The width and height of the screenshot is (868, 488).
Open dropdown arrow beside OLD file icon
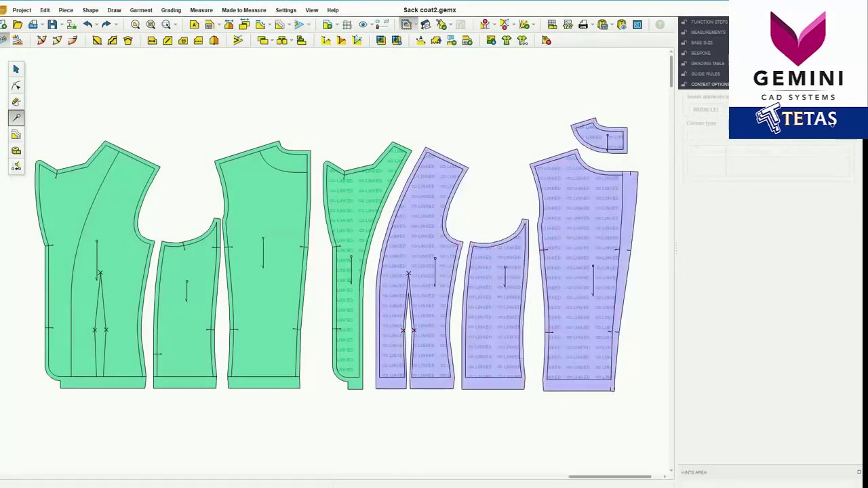click(42, 24)
